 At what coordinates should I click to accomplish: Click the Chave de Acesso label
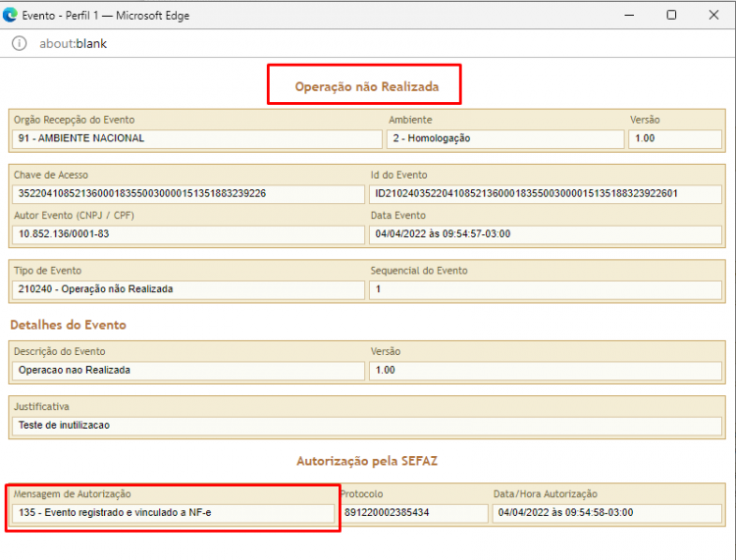pos(51,175)
